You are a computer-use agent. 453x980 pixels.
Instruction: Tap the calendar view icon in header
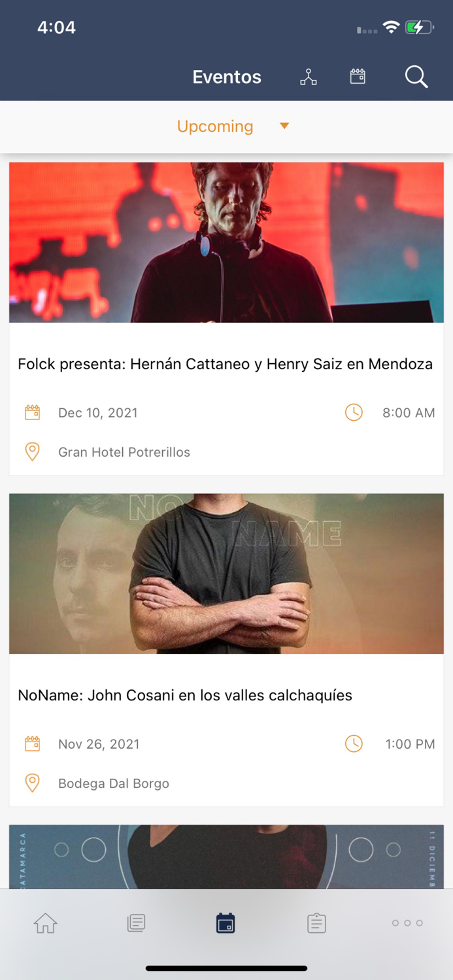point(358,77)
